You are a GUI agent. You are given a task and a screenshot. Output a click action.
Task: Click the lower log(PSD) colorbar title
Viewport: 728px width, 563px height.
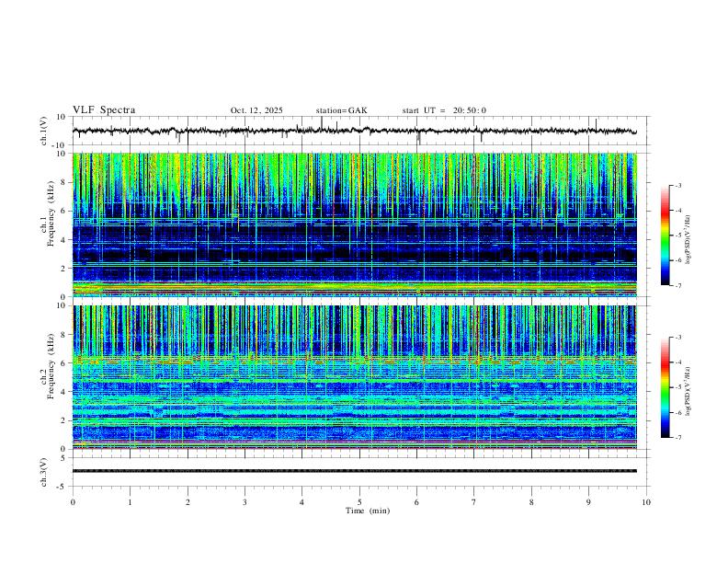(x=688, y=391)
